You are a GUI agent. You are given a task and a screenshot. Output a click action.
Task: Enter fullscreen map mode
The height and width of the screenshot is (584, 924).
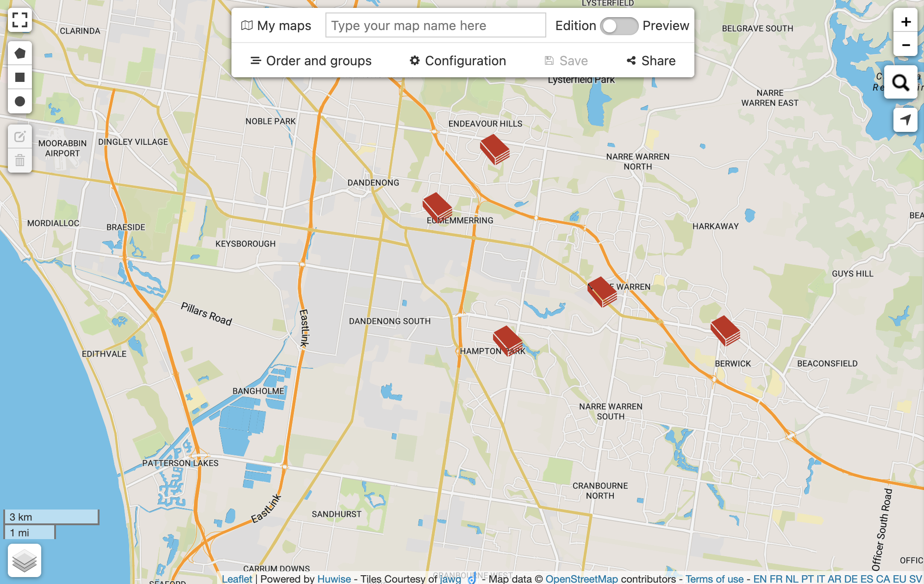[x=20, y=20]
